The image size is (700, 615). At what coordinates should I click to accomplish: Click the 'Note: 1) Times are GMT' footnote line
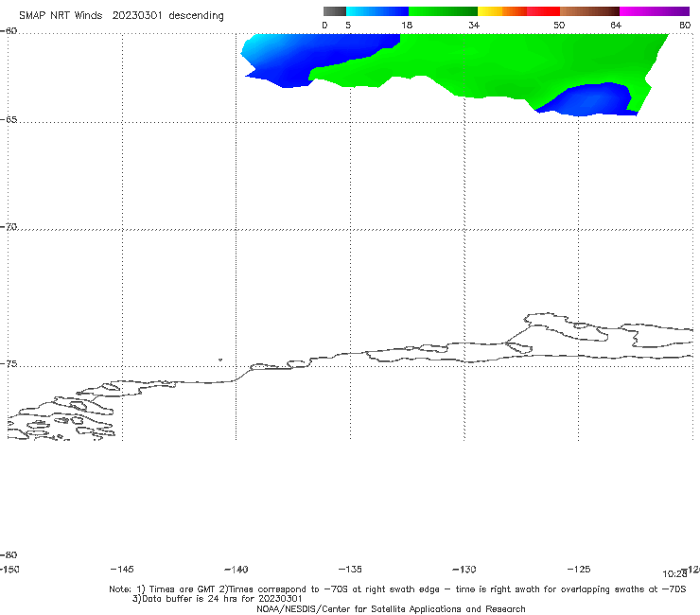pyautogui.click(x=397, y=589)
